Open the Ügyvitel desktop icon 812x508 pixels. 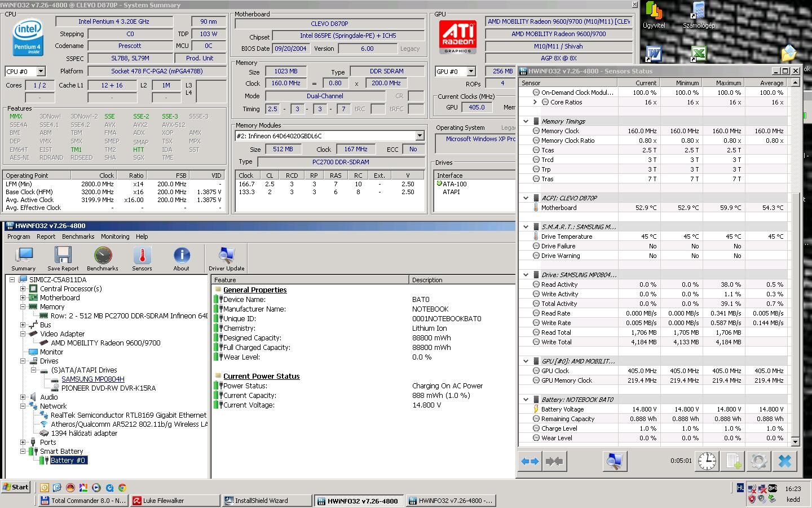pyautogui.click(x=654, y=15)
